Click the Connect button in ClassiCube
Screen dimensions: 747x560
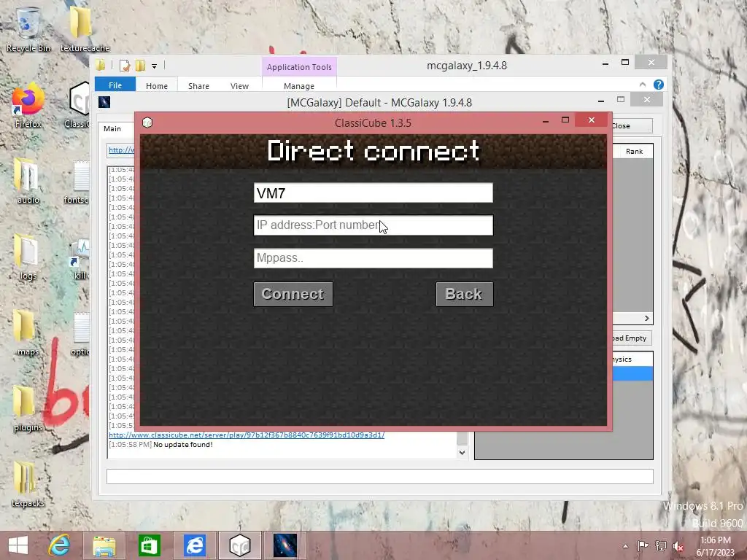pos(293,295)
